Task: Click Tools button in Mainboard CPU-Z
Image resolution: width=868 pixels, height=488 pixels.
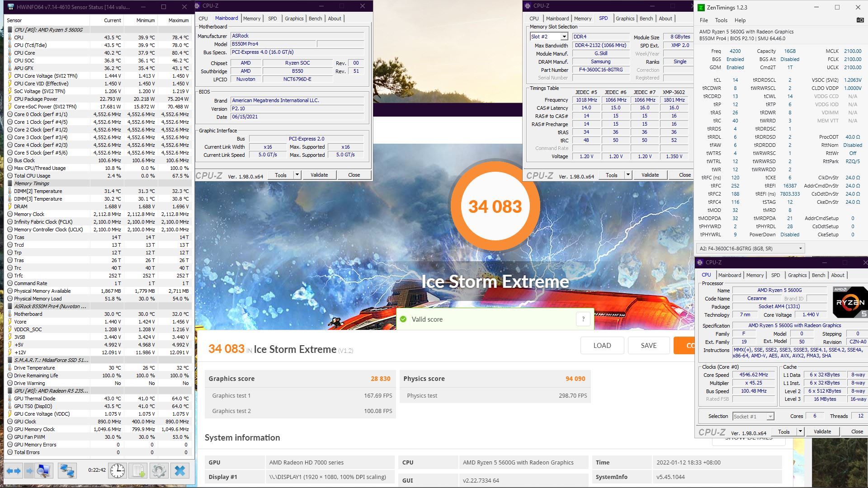Action: tap(281, 175)
